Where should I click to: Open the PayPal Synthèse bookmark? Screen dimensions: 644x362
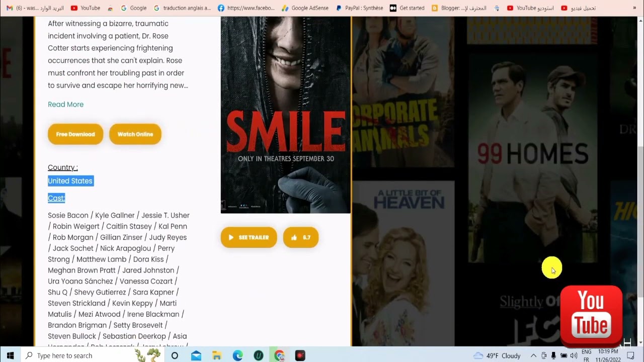pyautogui.click(x=359, y=8)
